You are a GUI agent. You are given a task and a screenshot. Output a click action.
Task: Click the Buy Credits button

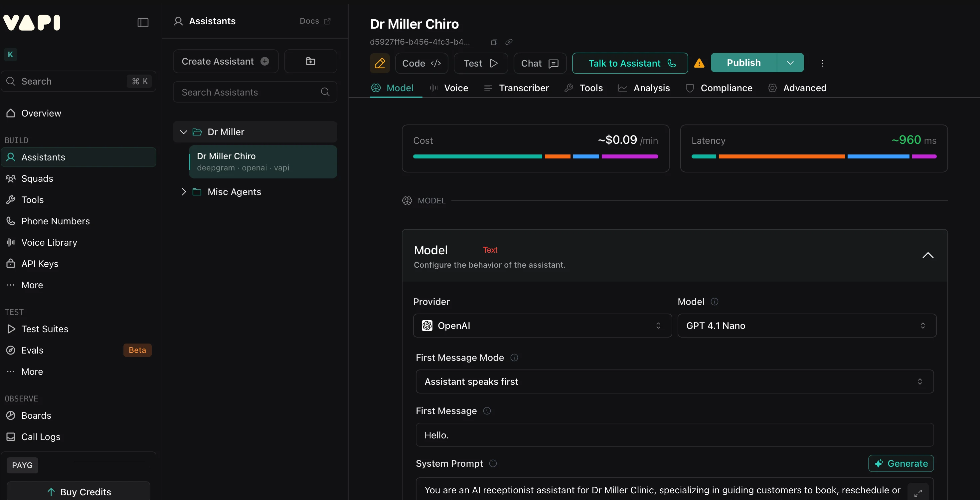[79, 491]
